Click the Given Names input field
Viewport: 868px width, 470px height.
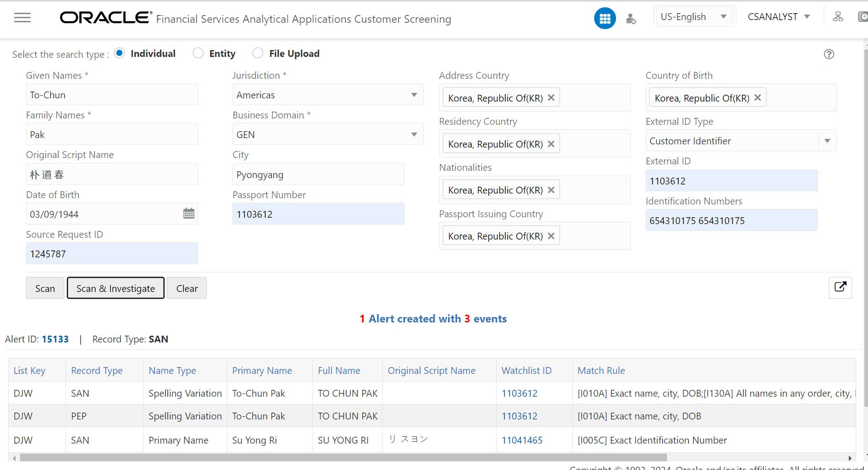112,95
